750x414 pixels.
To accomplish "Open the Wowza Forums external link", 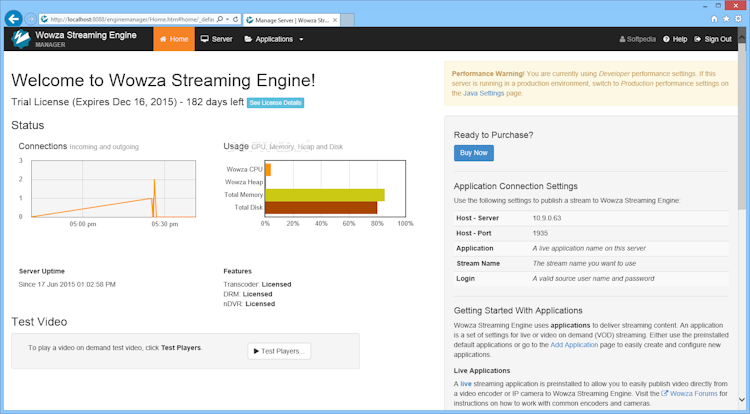I will pos(689,393).
